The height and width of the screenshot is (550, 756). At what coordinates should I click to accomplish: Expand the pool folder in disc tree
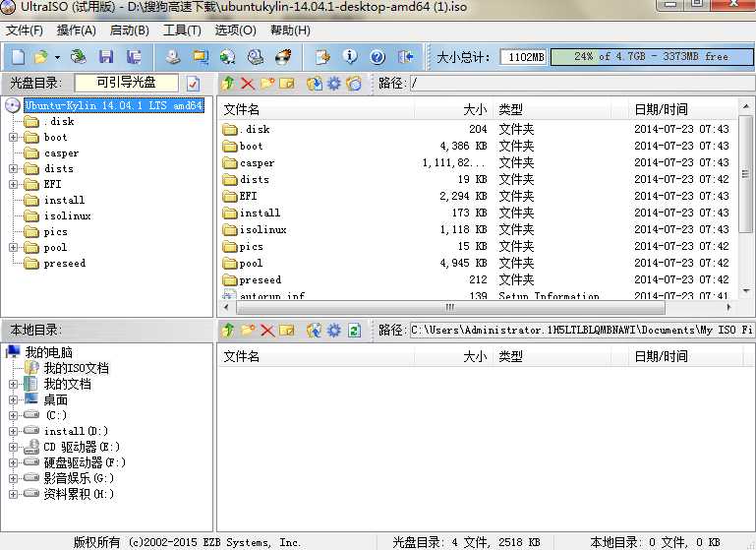(x=13, y=248)
